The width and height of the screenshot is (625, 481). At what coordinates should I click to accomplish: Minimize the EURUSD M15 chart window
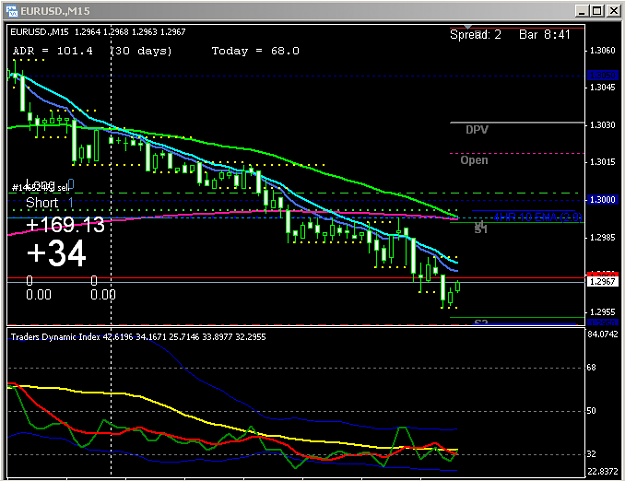[582, 11]
